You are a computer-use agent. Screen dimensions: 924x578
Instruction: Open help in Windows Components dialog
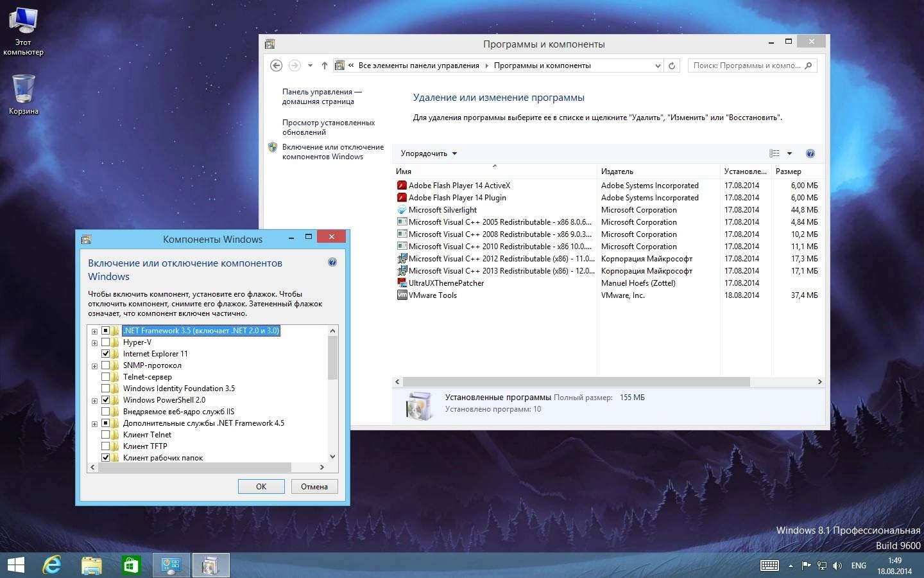[332, 262]
